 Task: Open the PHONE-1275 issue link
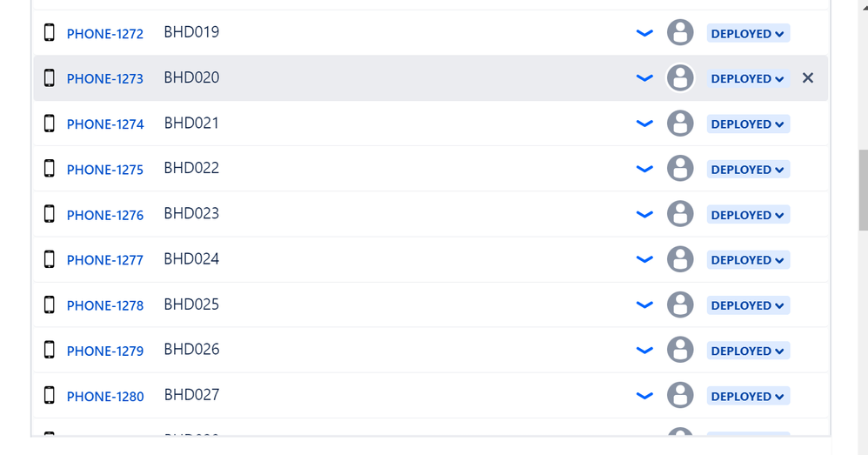coord(105,170)
